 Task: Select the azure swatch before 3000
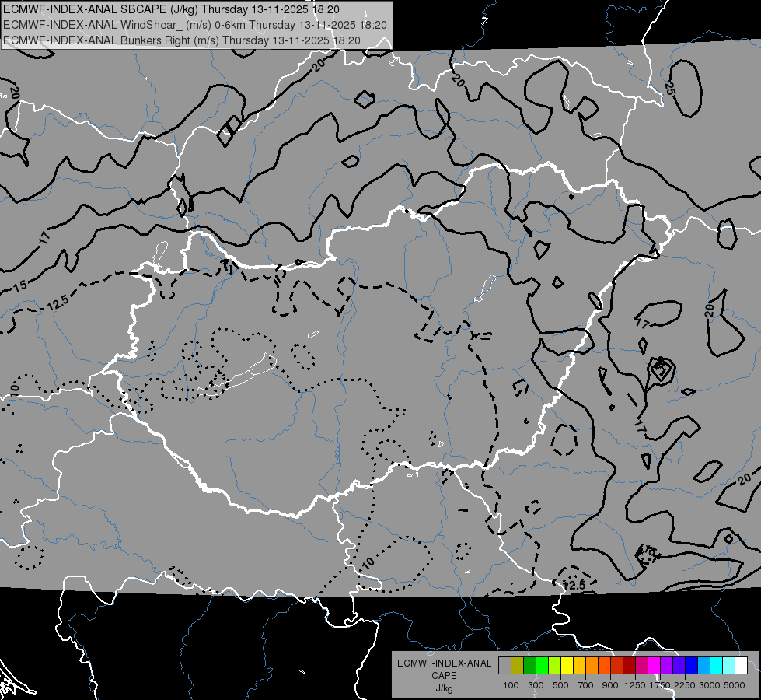(704, 665)
